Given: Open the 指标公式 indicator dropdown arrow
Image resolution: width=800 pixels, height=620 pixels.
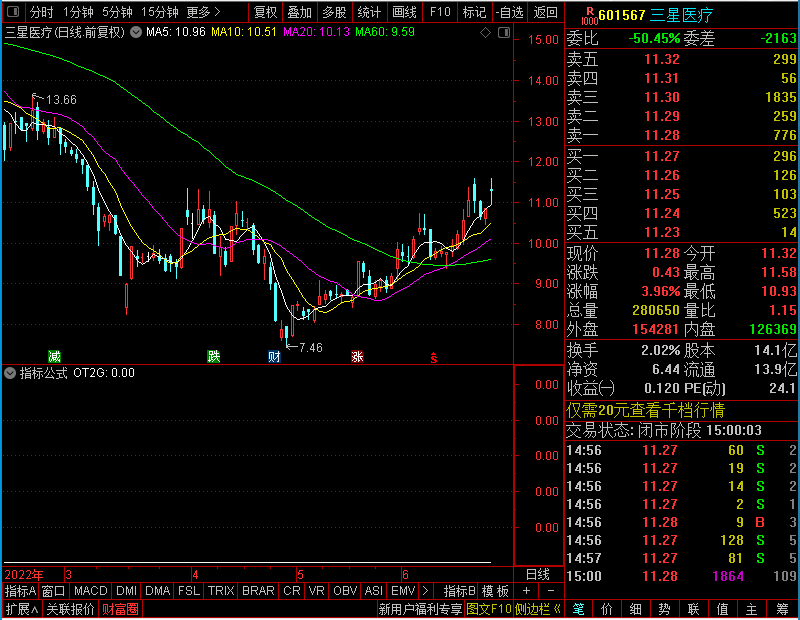Looking at the screenshot, I should pyautogui.click(x=10, y=373).
